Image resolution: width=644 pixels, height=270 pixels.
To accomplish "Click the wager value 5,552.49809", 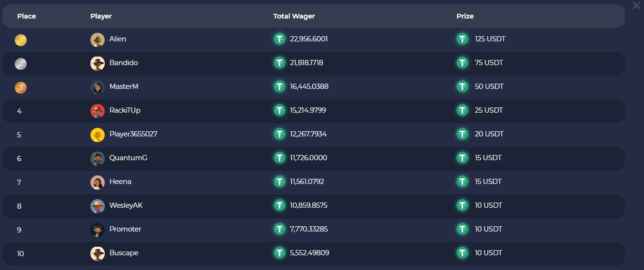I will 309,253.
